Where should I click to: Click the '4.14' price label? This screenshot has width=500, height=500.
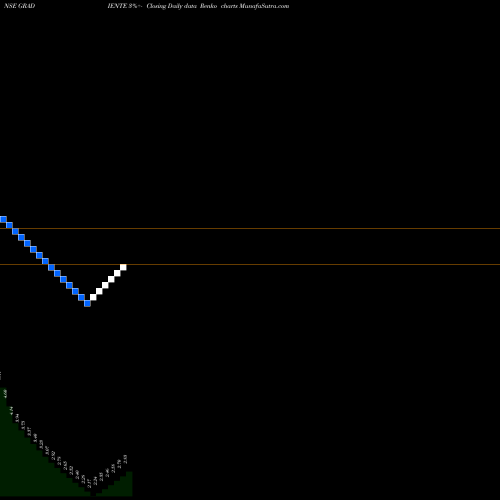[x=11, y=410]
